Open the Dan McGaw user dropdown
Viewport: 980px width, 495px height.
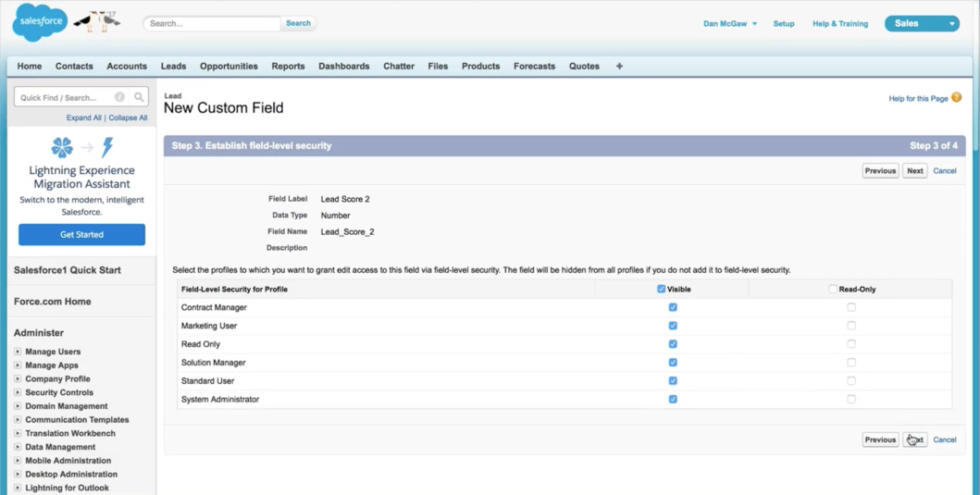(x=730, y=24)
